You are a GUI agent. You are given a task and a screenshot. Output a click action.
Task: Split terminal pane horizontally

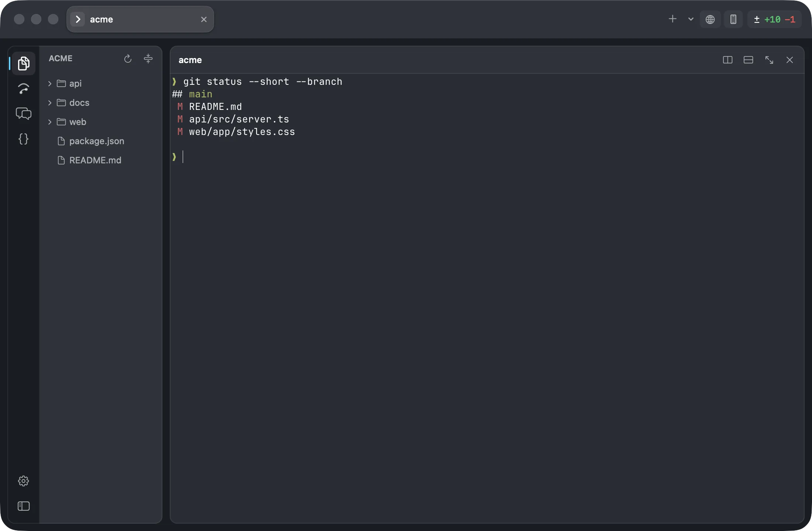[x=748, y=60]
